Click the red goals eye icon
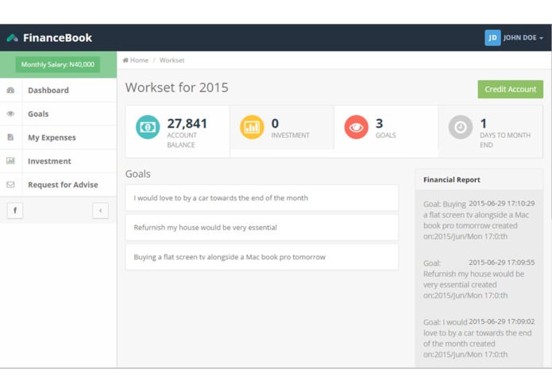 (x=357, y=127)
